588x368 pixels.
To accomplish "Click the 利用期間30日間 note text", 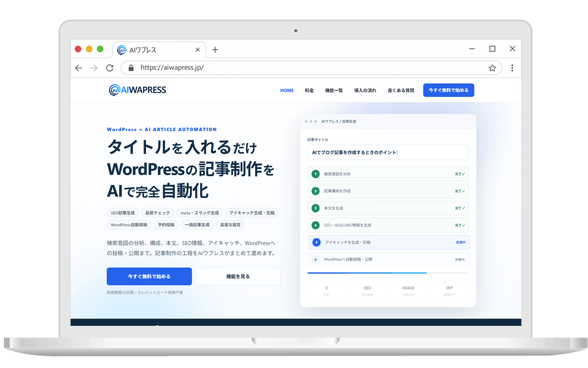I will [x=145, y=292].
